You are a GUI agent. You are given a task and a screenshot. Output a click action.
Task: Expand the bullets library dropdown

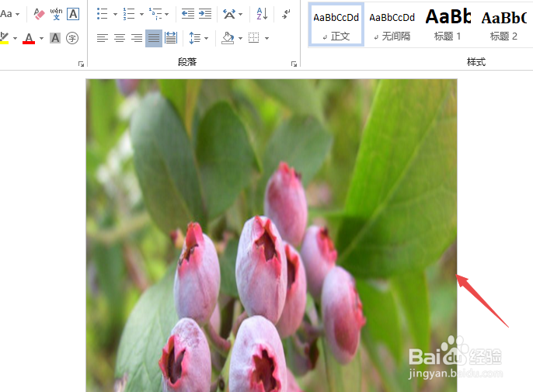[x=115, y=14]
